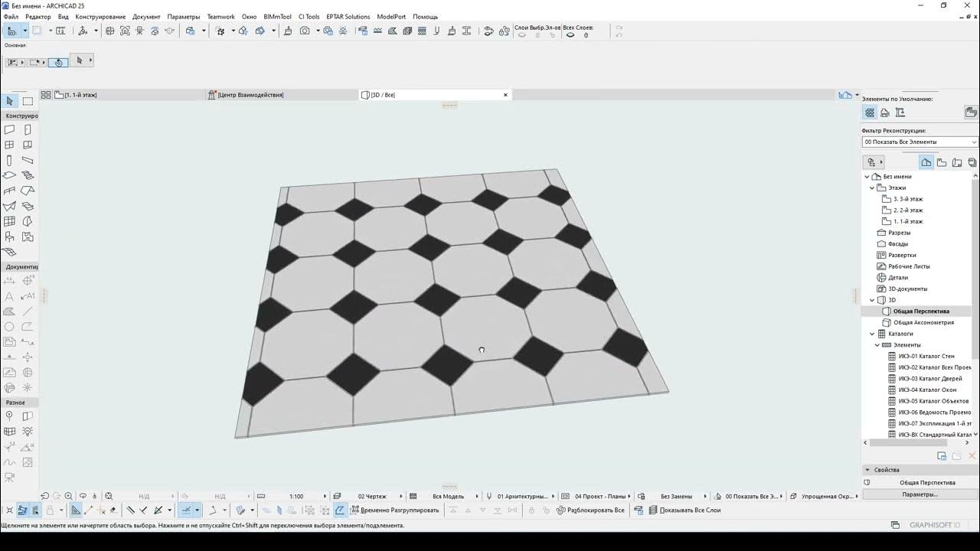Image resolution: width=980 pixels, height=551 pixels.
Task: Select 2. 2-й этаж in Navigator tree
Action: coord(908,210)
